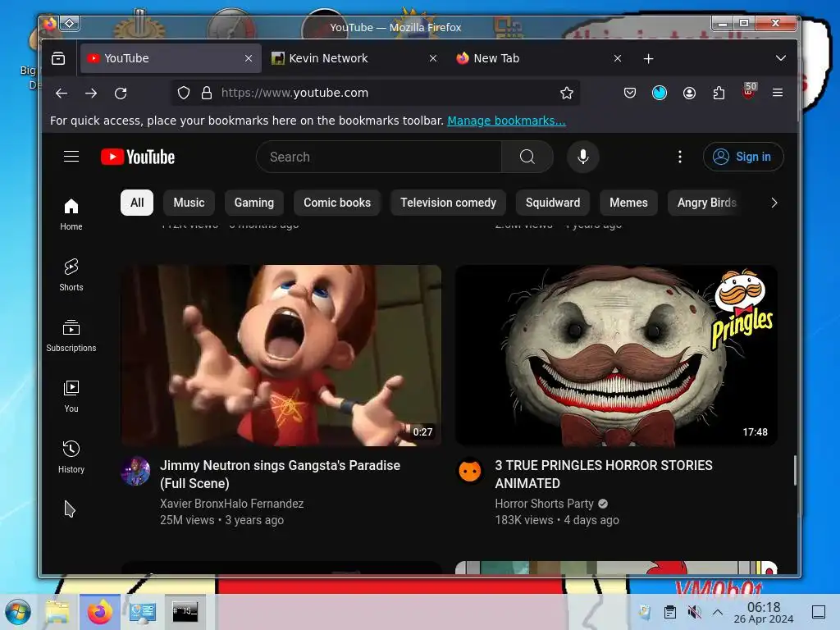Open Manage bookmarks link
Viewport: 840px width, 630px height.
click(x=506, y=121)
